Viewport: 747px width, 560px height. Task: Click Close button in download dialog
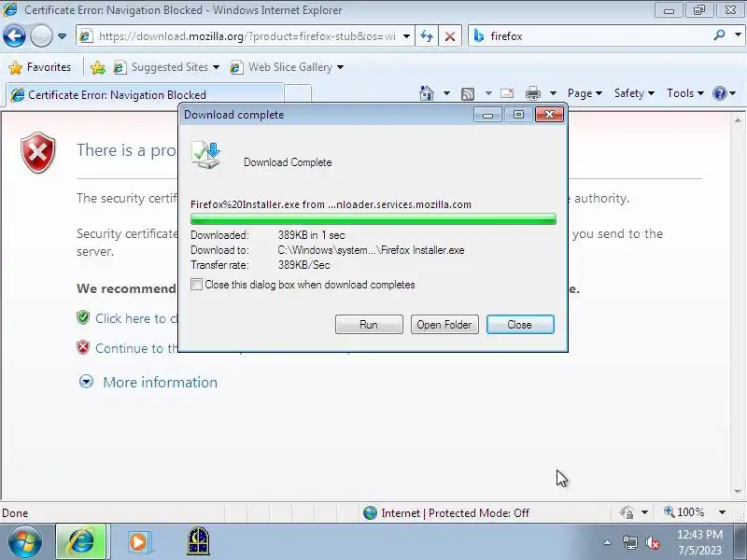pyautogui.click(x=520, y=324)
